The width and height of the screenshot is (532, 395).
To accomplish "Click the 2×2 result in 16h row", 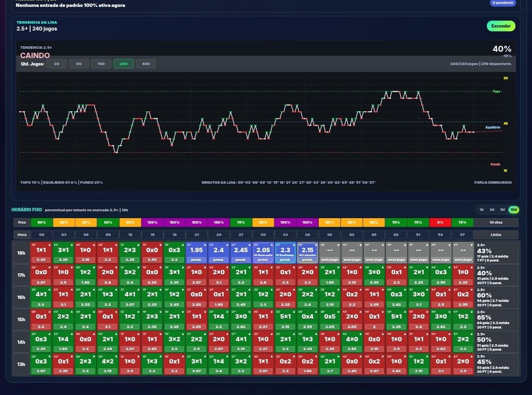I will (x=307, y=297).
